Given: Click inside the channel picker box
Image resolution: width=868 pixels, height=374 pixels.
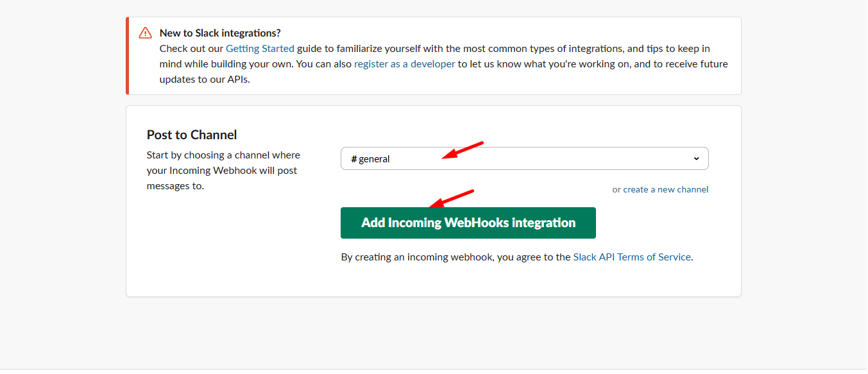Looking at the screenshot, I should [x=449, y=158].
